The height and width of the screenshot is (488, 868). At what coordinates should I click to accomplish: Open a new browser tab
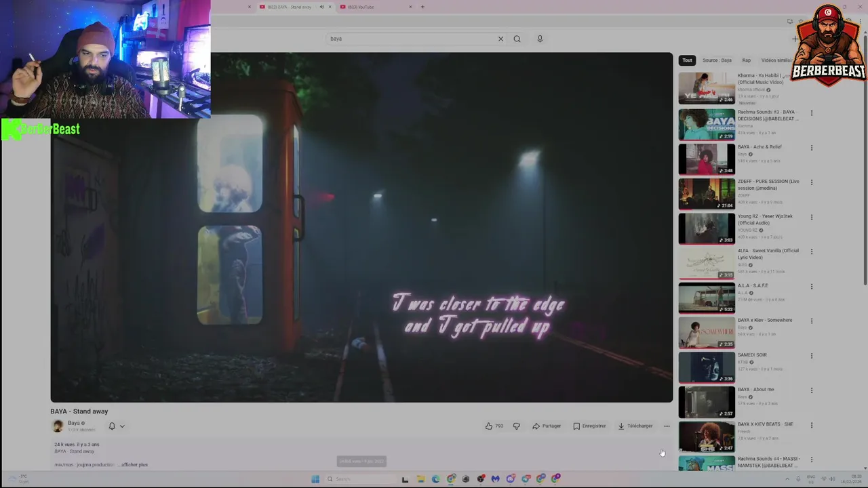[x=422, y=7]
